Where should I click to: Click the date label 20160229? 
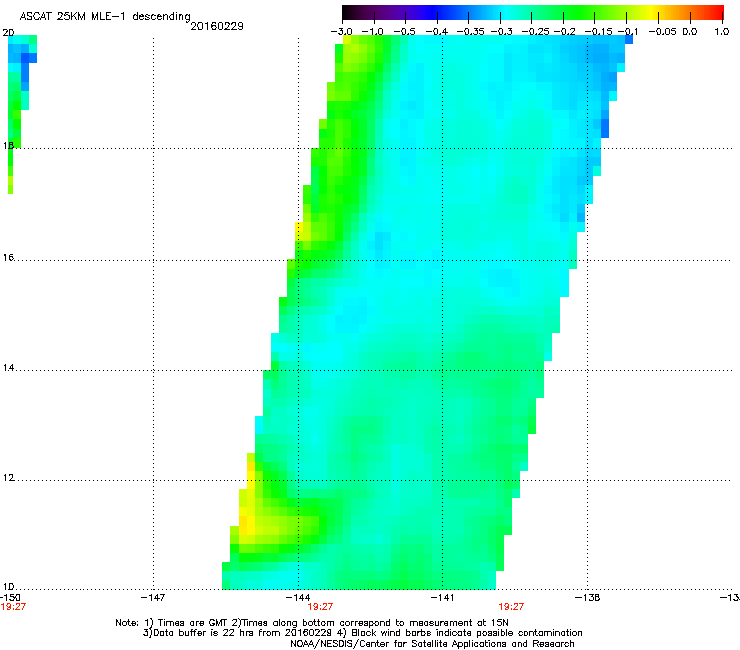pyautogui.click(x=217, y=26)
